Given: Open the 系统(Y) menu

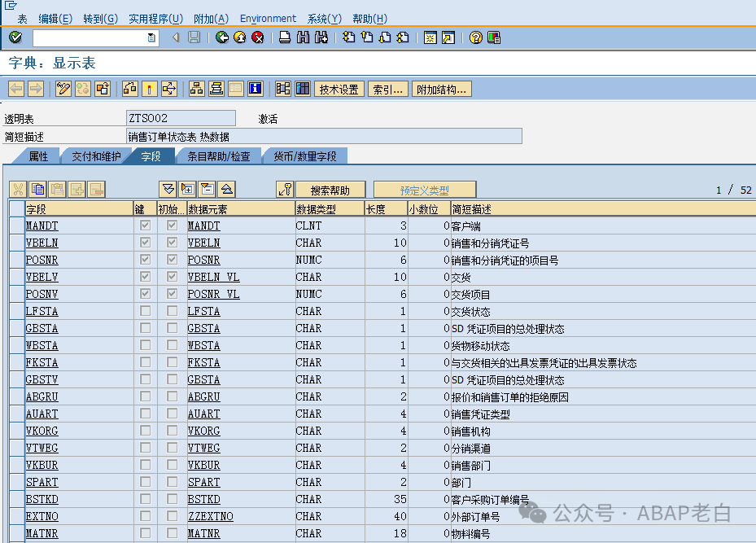Looking at the screenshot, I should tap(325, 19).
